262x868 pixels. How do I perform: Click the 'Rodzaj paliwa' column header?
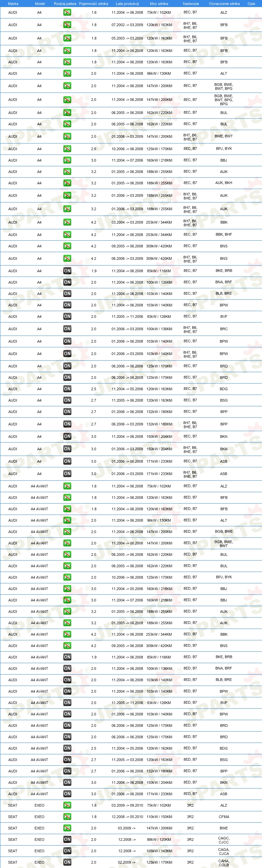click(65, 4)
